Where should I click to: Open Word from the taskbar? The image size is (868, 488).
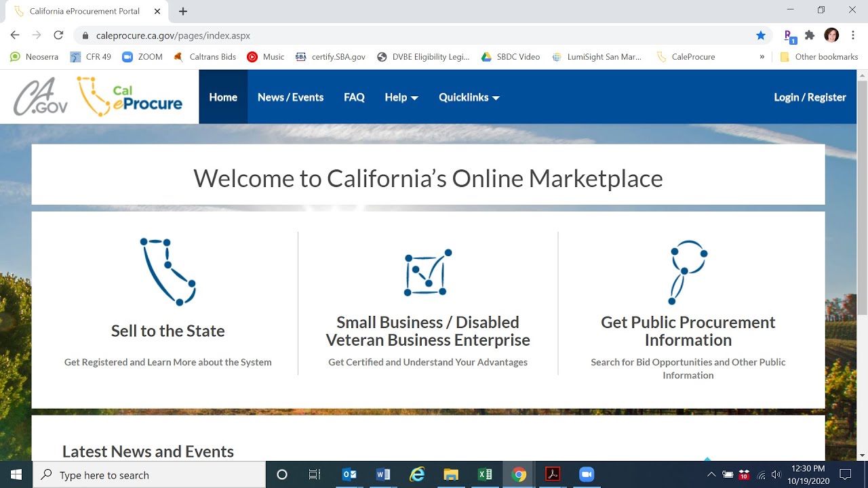pos(383,474)
